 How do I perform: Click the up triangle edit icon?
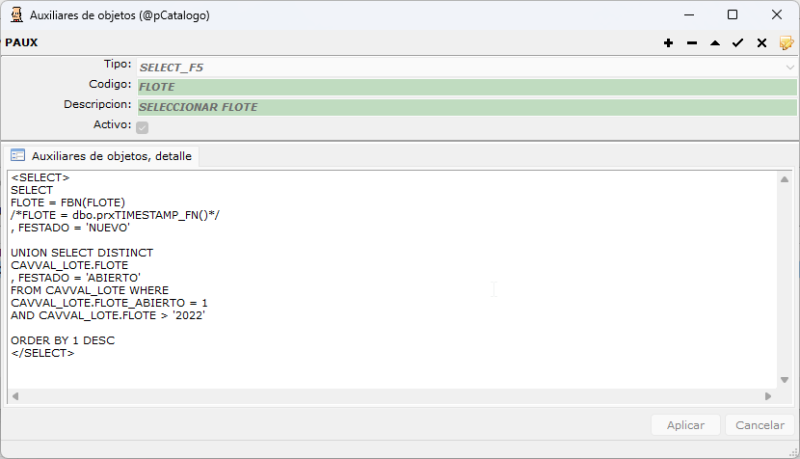(x=715, y=43)
